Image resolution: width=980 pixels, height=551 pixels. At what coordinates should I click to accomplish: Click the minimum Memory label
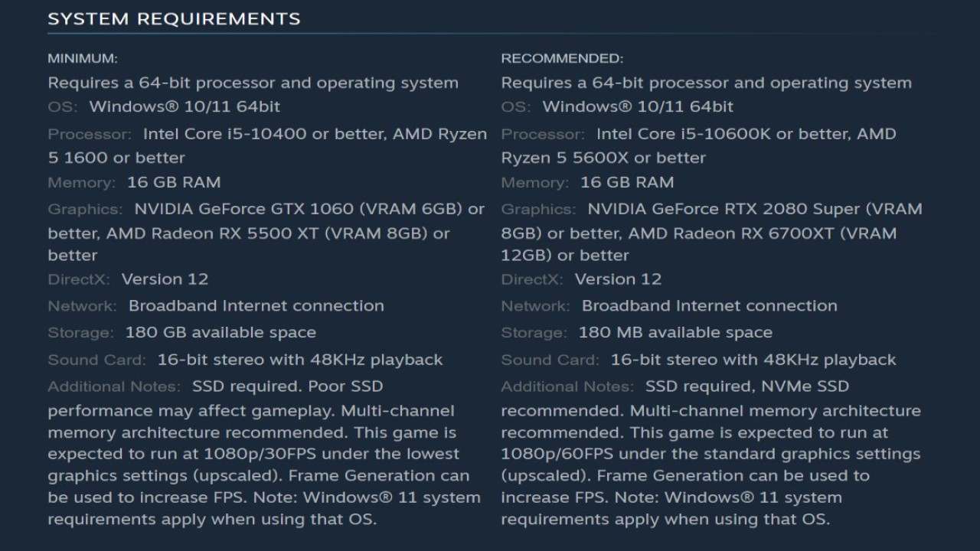tap(81, 183)
